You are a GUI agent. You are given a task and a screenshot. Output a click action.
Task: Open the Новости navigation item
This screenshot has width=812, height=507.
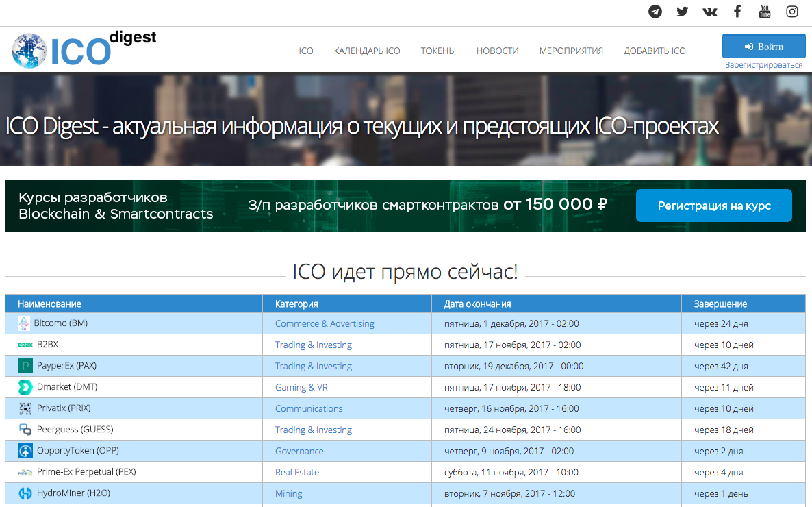point(497,51)
